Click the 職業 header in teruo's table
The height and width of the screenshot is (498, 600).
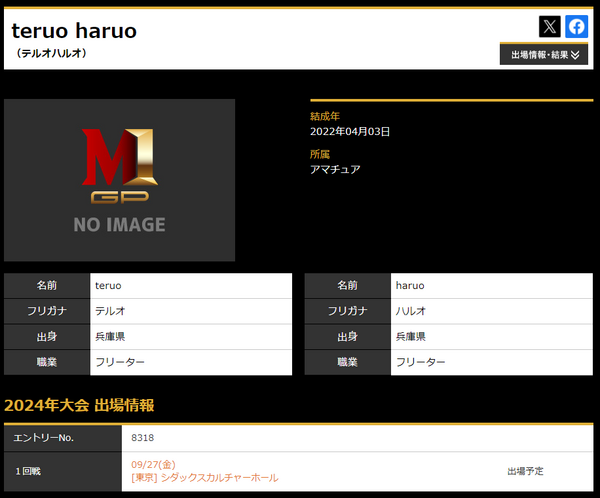point(47,362)
